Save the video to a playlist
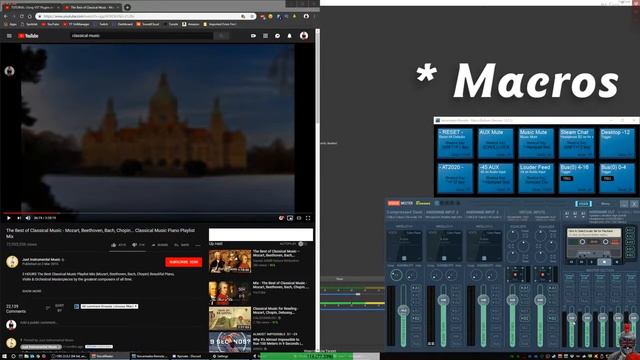640x360 pixels. (181, 245)
